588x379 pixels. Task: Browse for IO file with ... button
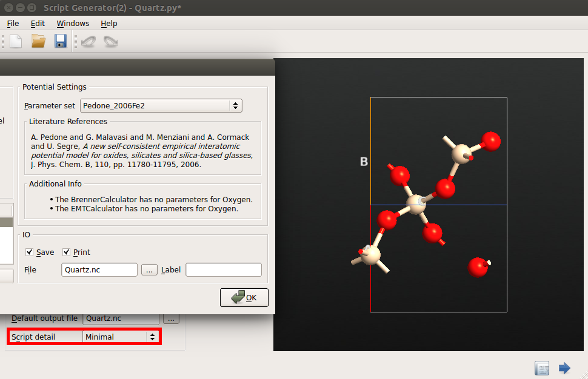tap(149, 269)
